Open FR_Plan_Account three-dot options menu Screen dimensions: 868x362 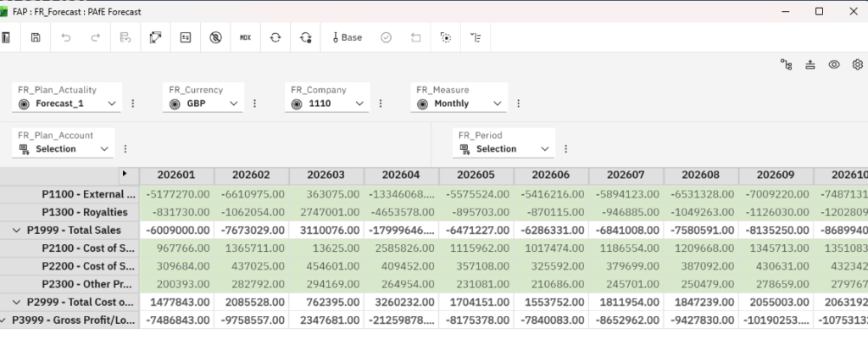tap(125, 148)
